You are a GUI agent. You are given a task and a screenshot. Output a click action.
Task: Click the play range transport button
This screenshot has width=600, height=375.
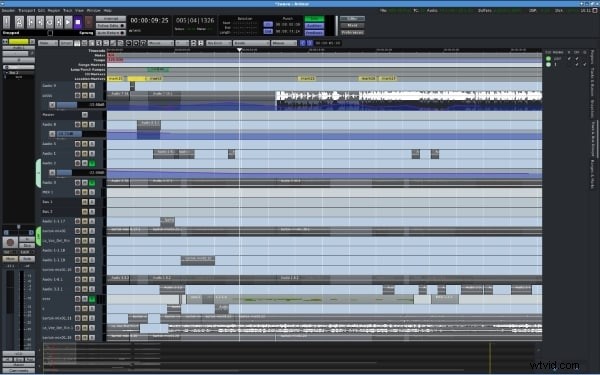point(59,22)
